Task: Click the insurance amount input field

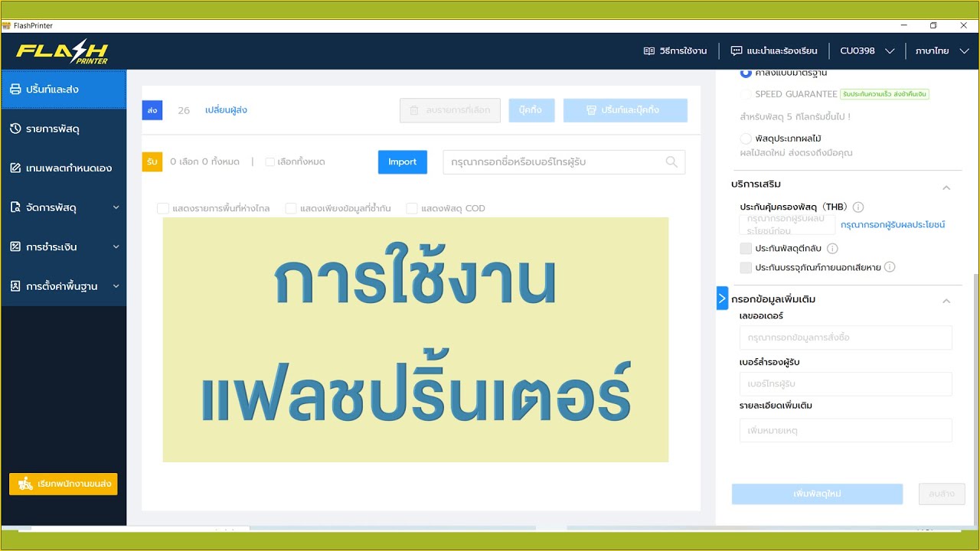Action: click(787, 225)
